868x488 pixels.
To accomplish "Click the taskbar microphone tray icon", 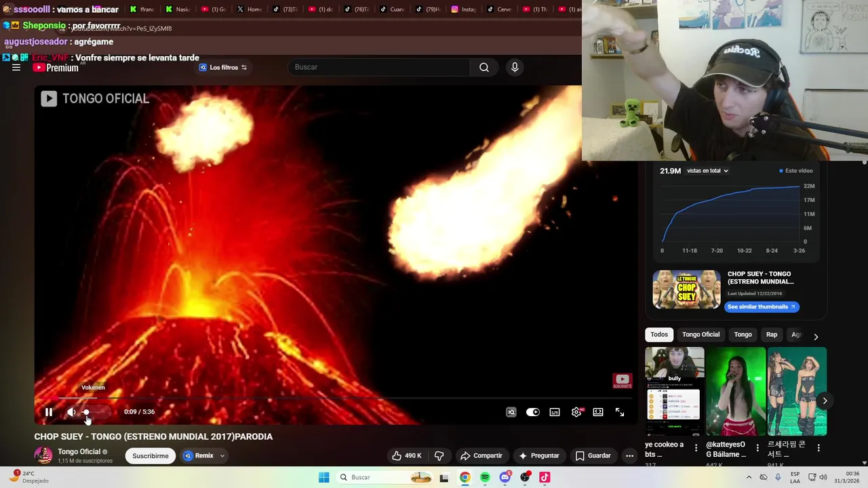I will 778,477.
